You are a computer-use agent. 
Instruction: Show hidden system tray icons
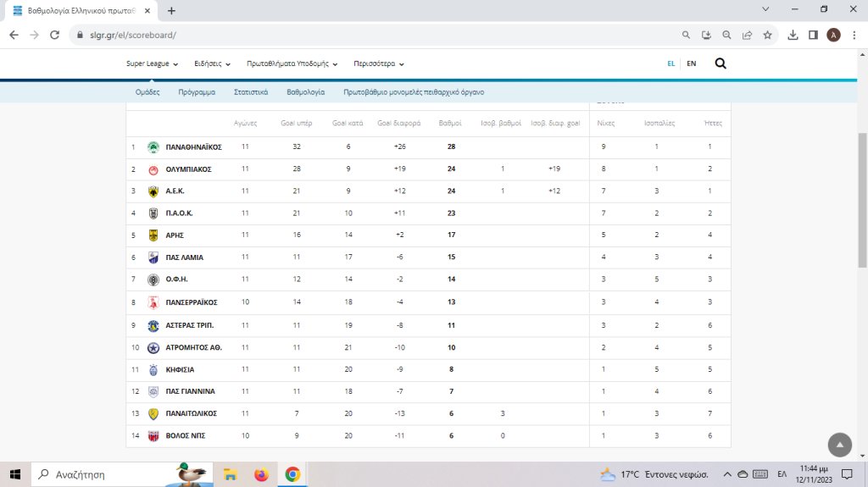point(727,474)
